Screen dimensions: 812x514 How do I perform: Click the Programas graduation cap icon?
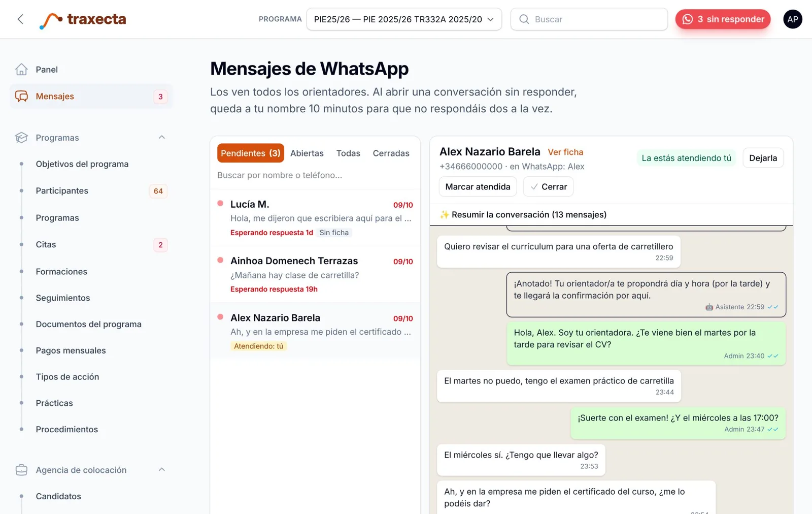pyautogui.click(x=21, y=138)
